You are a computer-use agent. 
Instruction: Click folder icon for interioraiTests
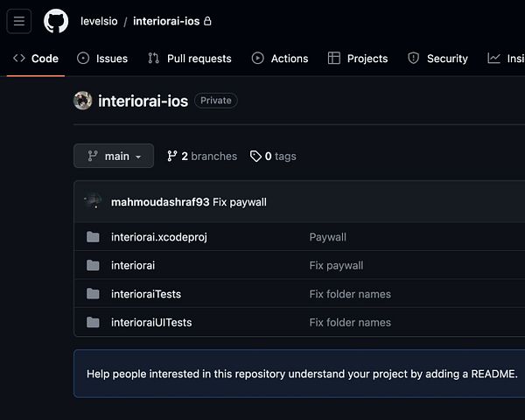[x=93, y=294]
